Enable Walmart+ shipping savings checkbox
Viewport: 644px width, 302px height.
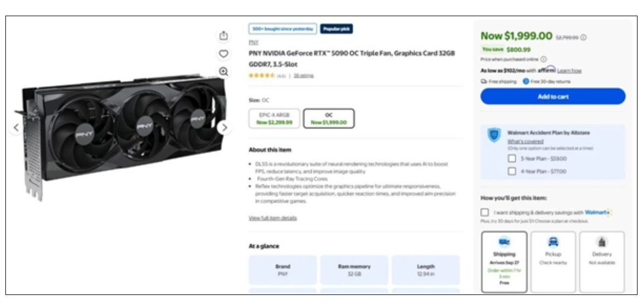click(x=485, y=212)
